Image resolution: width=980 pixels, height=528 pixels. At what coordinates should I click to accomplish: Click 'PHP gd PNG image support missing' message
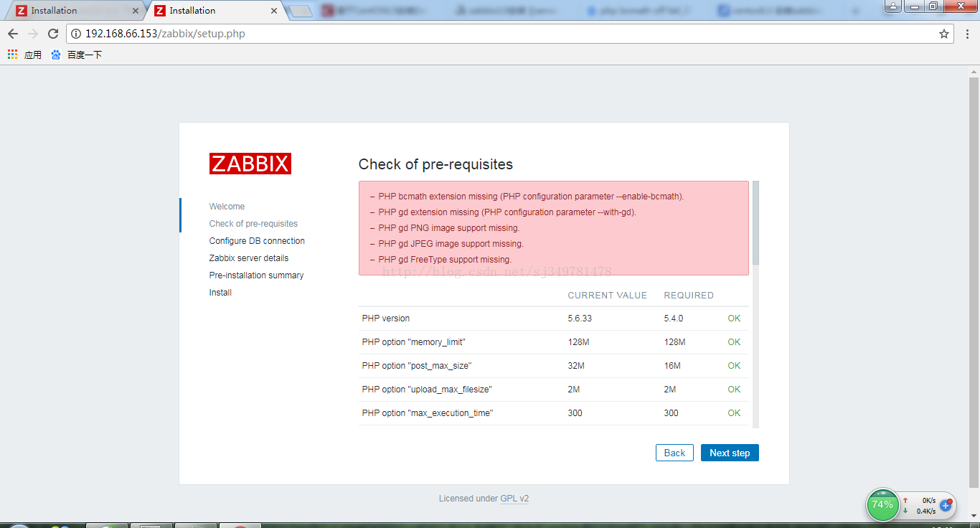coord(449,228)
